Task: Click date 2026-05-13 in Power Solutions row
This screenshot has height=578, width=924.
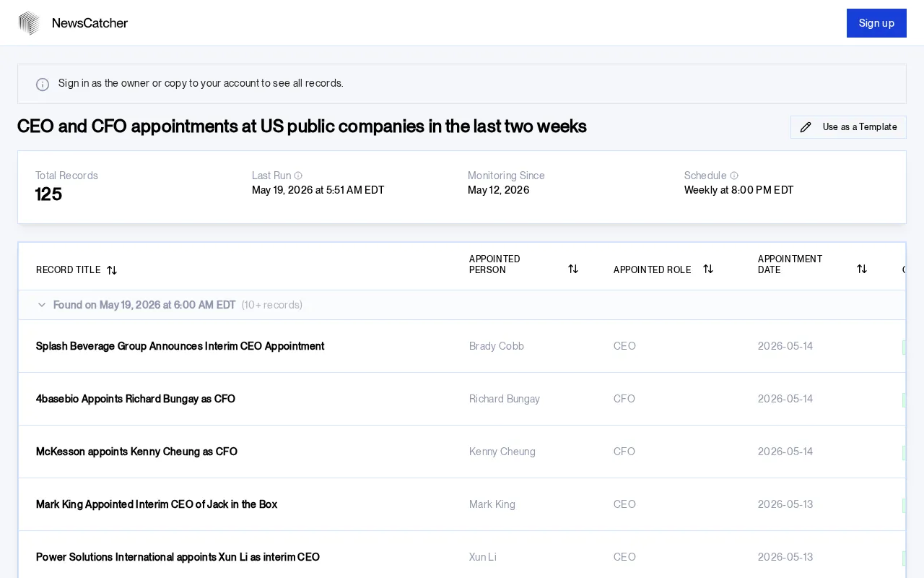Action: click(x=785, y=557)
